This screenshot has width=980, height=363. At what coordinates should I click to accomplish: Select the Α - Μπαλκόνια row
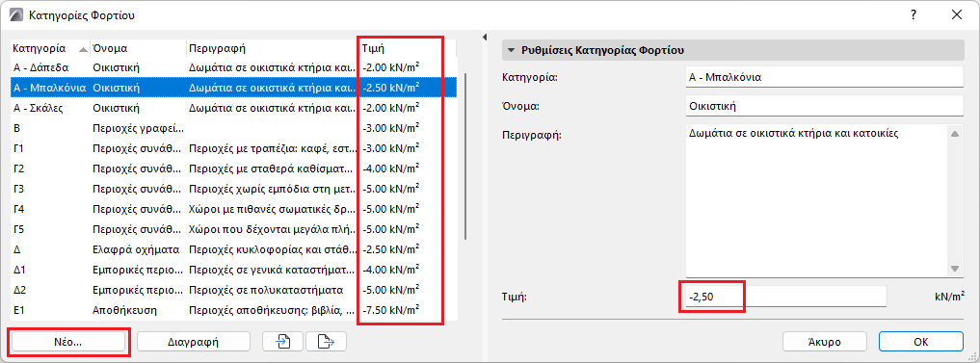coord(234,88)
